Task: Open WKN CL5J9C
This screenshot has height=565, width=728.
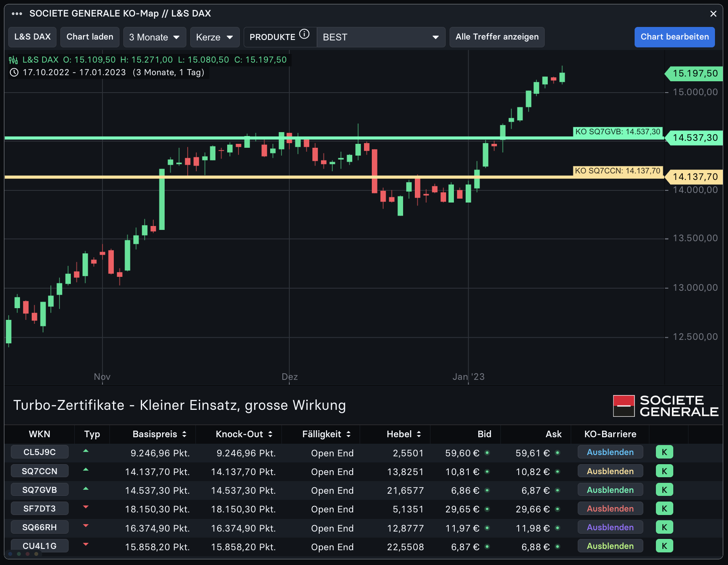Action: [x=40, y=452]
